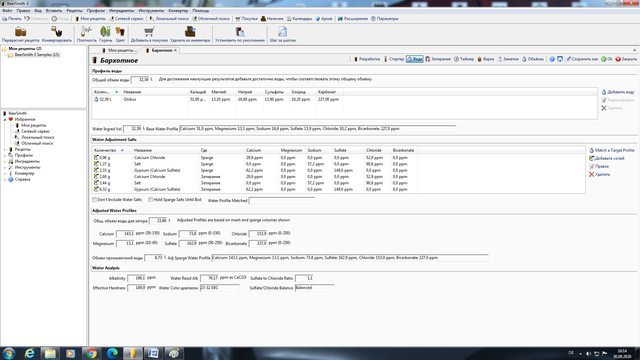The image size is (640, 360).
Task: Open the Цвет color adjust tool
Action: point(120,34)
